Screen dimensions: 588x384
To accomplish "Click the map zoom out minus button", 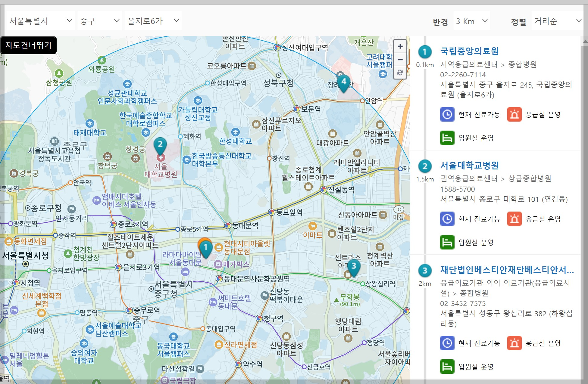I will pos(400,60).
